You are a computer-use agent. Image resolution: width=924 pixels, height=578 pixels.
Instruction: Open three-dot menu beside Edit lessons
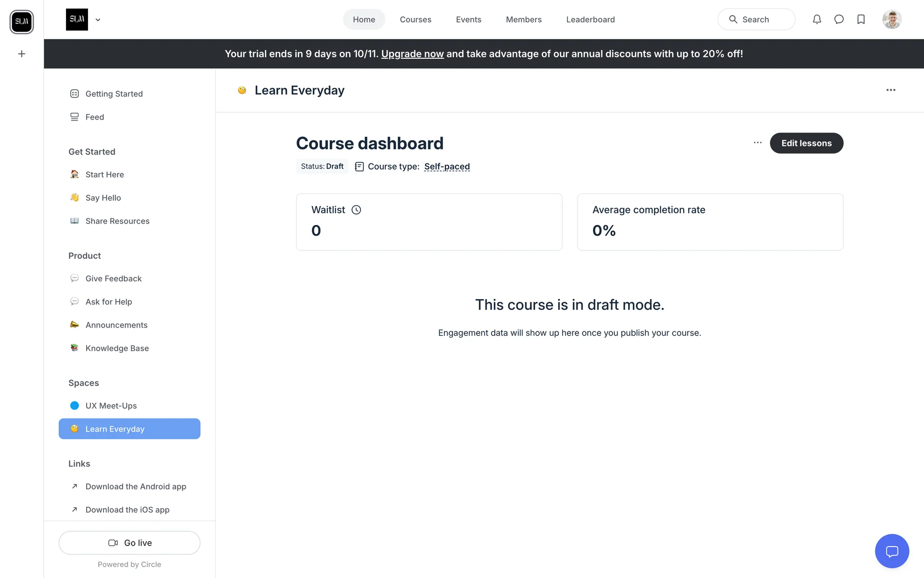click(757, 143)
